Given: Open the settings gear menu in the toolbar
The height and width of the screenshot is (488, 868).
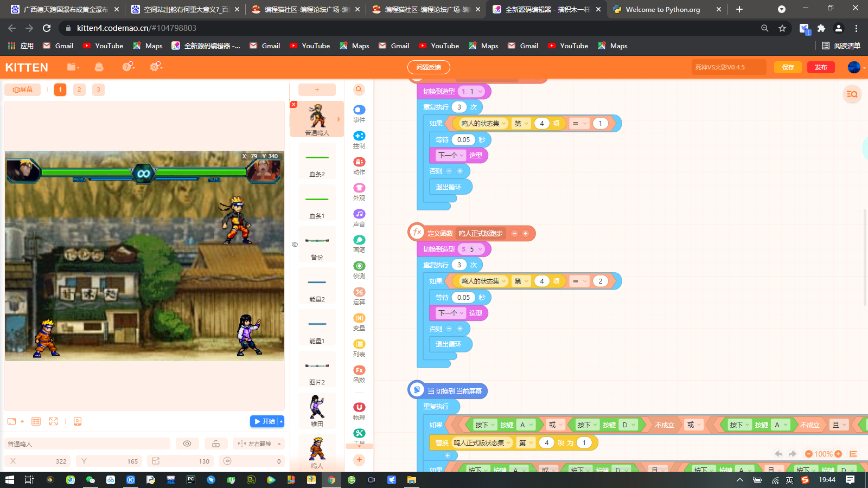Looking at the screenshot, I should (156, 67).
